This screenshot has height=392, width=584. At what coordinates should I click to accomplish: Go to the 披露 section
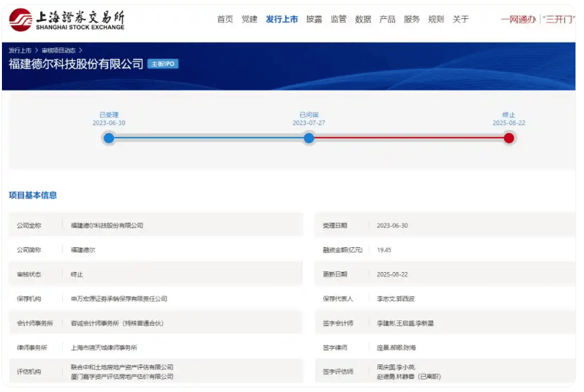pyautogui.click(x=314, y=20)
